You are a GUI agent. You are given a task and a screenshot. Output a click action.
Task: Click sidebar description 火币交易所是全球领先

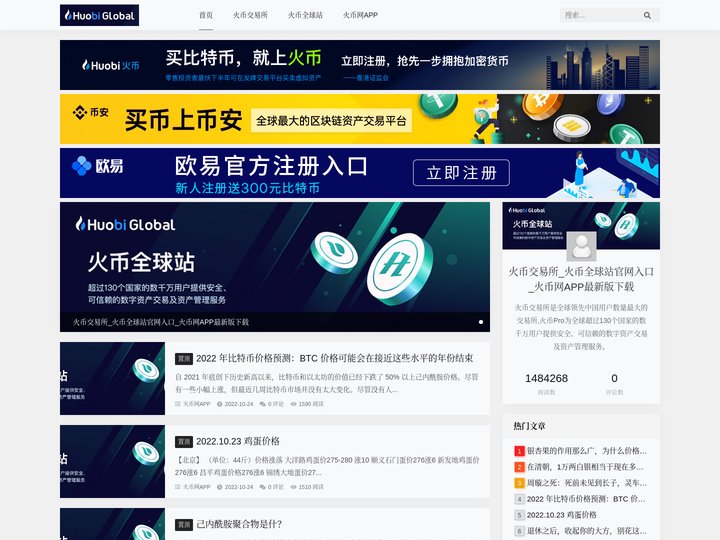[581, 326]
